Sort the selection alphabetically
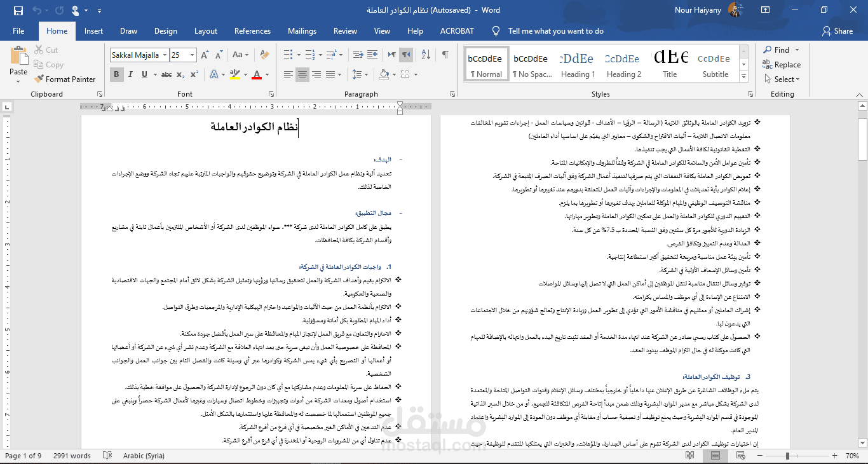The height and width of the screenshot is (464, 868). [426, 55]
